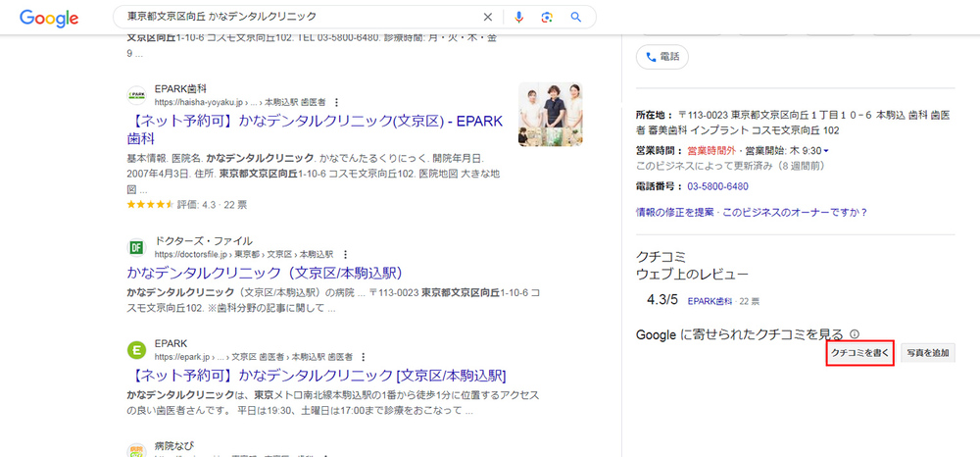This screenshot has width=980, height=457.
Task: Click into the Google search input field
Action: [x=294, y=17]
